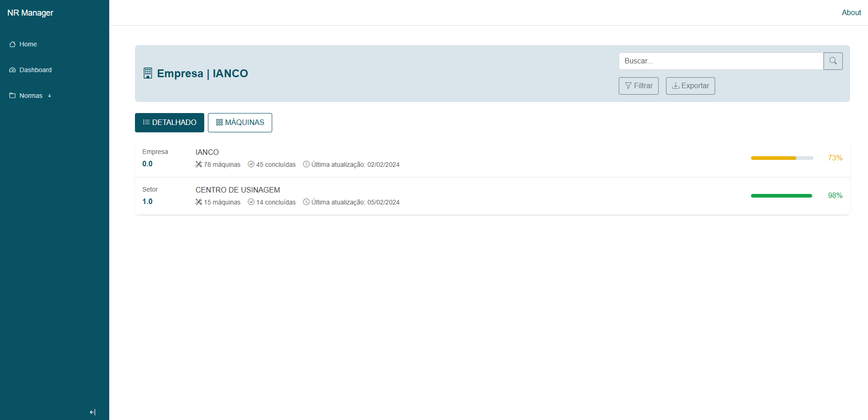Click the 73% progress bar for IANCO
Viewport: 868px width, 420px height.
pyautogui.click(x=782, y=158)
